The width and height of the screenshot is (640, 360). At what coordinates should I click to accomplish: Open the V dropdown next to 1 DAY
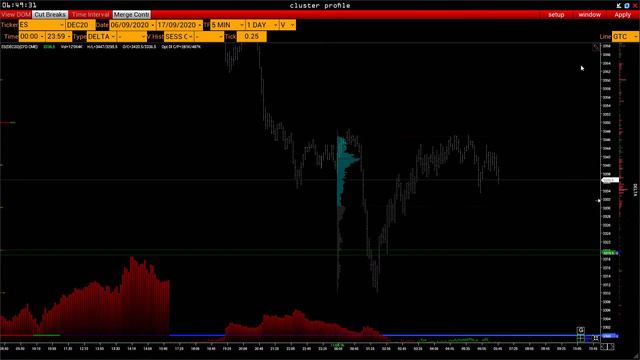coord(287,25)
